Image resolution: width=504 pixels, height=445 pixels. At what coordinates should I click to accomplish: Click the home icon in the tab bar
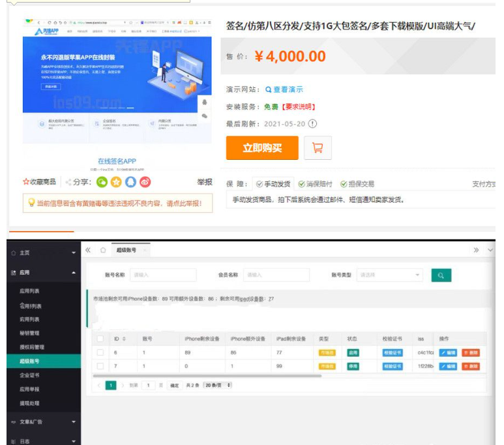tap(103, 251)
